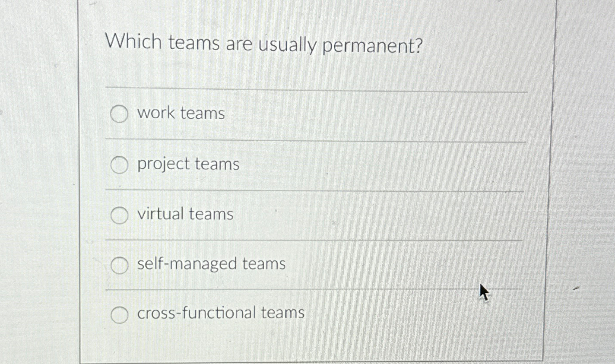Image resolution: width=615 pixels, height=364 pixels.
Task: Click the project teams label text
Action: point(188,164)
